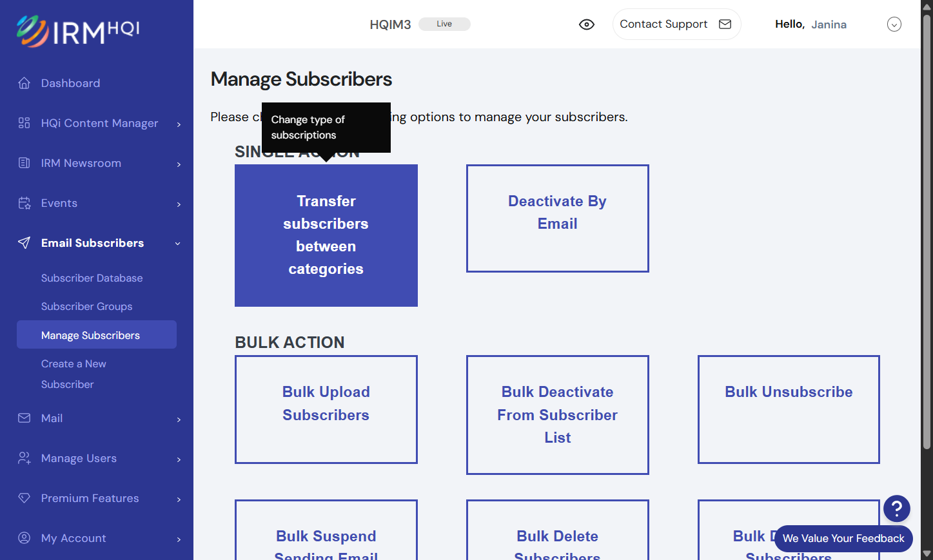Click We Value Your Feedback button
The width and height of the screenshot is (933, 560).
[x=843, y=538]
